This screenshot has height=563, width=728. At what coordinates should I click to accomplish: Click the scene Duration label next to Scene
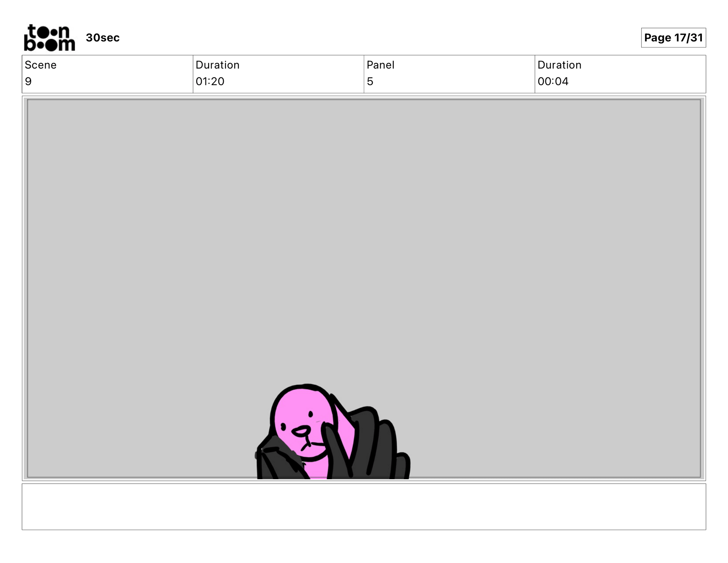217,65
